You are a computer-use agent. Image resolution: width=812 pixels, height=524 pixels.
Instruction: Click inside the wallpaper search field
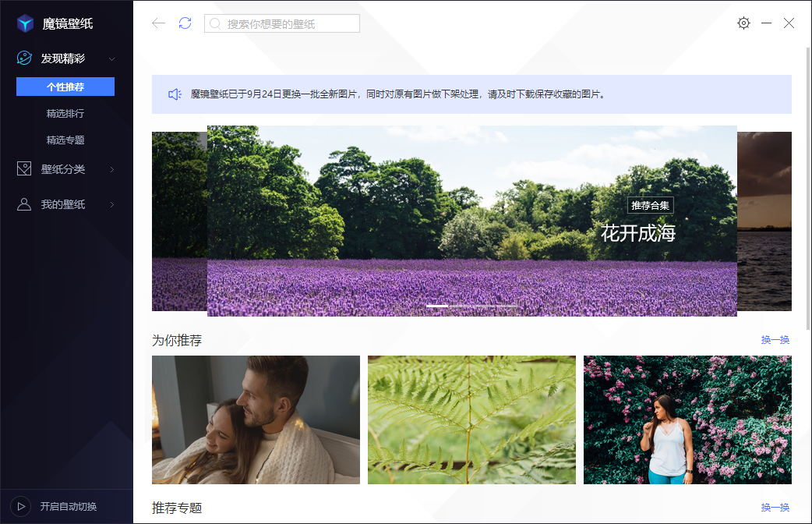point(282,24)
